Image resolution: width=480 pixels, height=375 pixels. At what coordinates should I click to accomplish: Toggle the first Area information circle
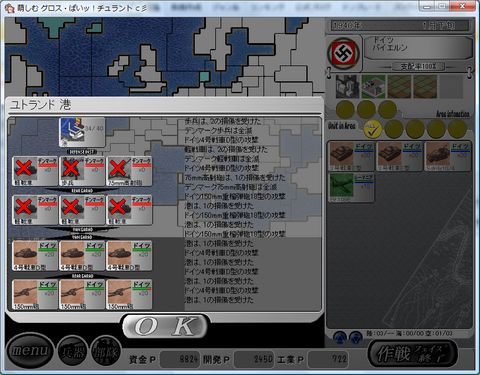345,109
